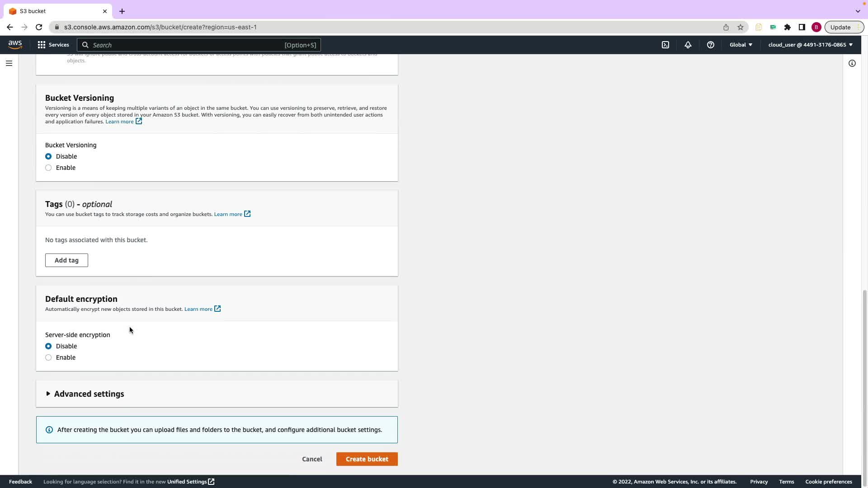The image size is (868, 488).
Task: Open the Global region dropdown
Action: 741,45
